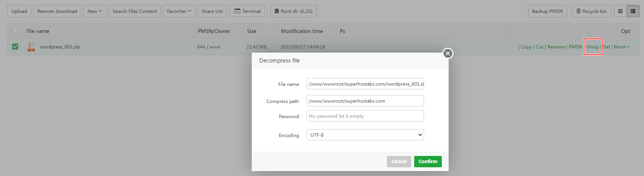Open the Terminal
This screenshot has height=176, width=644.
tap(248, 11)
